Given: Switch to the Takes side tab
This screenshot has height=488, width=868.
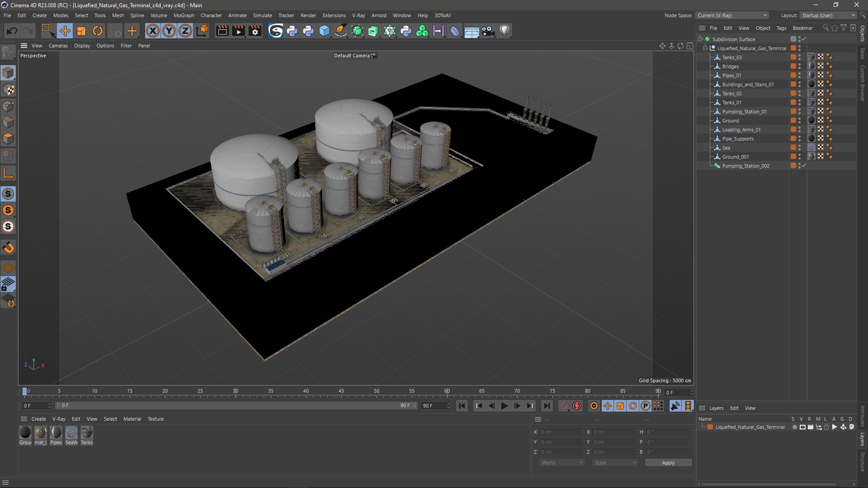Looking at the screenshot, I should pos(863,53).
